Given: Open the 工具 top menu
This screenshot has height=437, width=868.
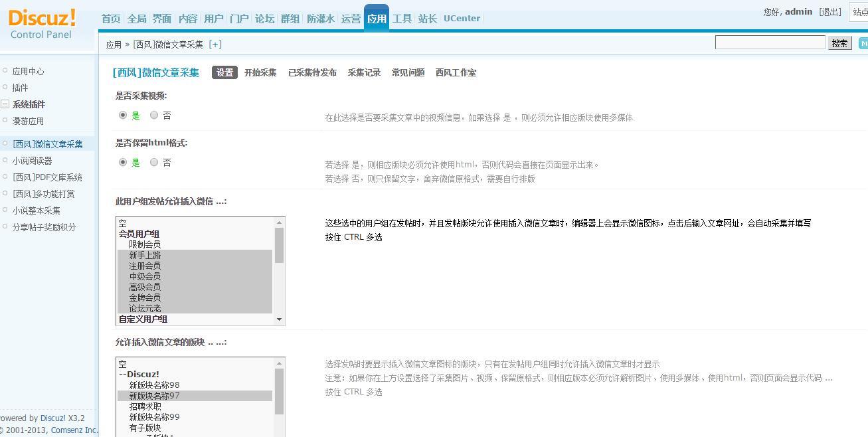Looking at the screenshot, I should click(x=402, y=19).
